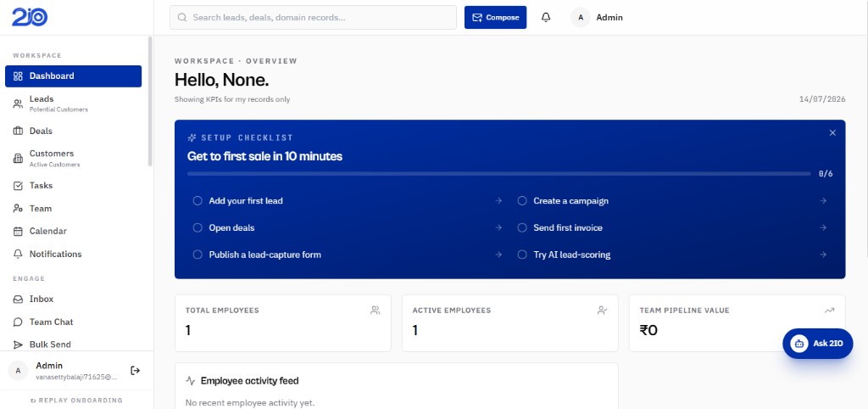Click the sidebar scrollbar
The image size is (868, 409).
(149, 102)
